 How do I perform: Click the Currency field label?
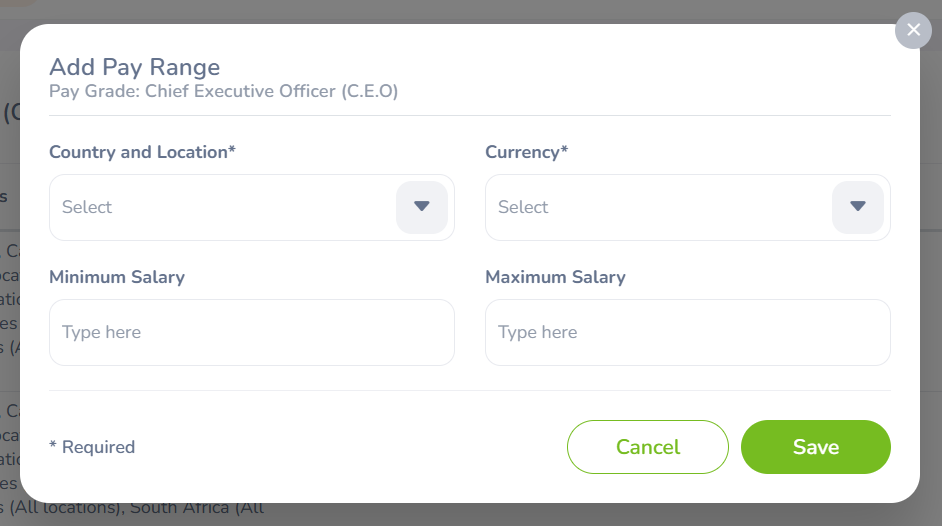click(x=526, y=152)
